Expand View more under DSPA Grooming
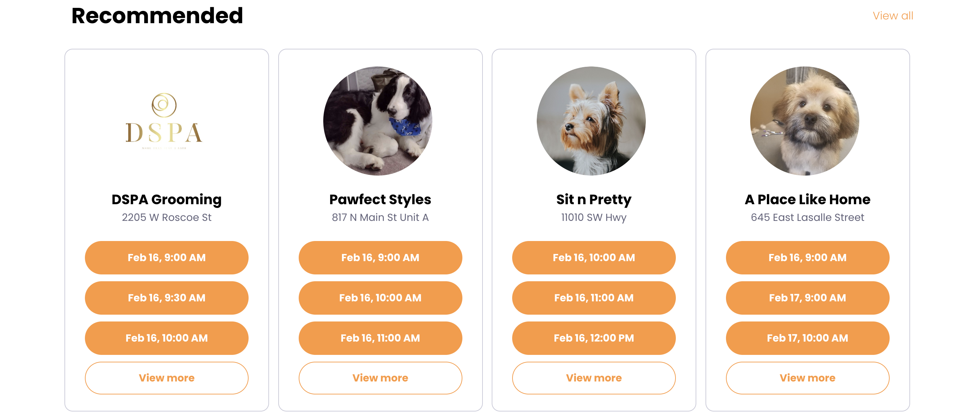 coord(167,378)
